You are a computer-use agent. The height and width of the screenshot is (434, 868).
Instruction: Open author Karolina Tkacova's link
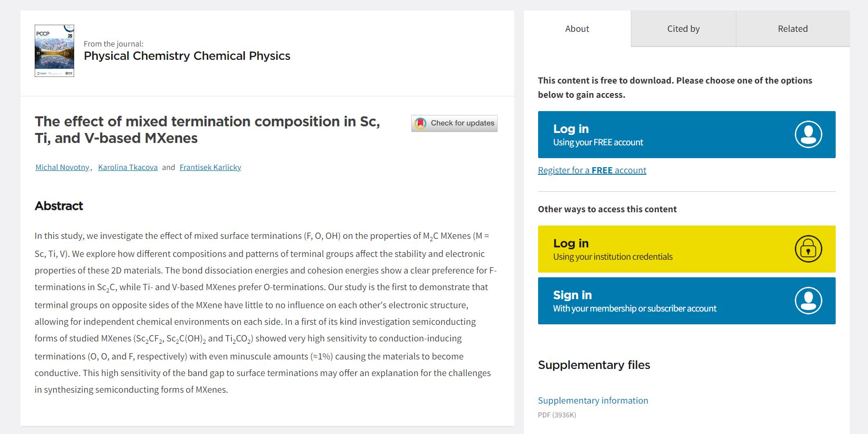pyautogui.click(x=127, y=167)
